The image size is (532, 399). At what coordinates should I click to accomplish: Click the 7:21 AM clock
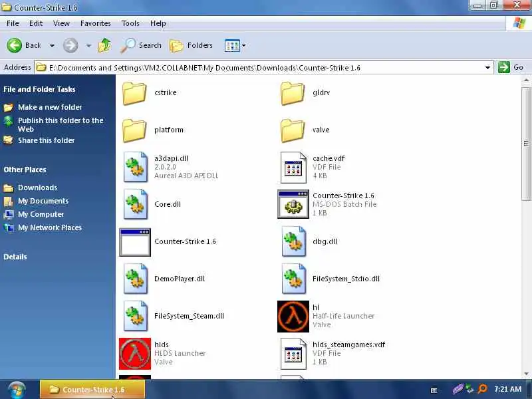507,389
